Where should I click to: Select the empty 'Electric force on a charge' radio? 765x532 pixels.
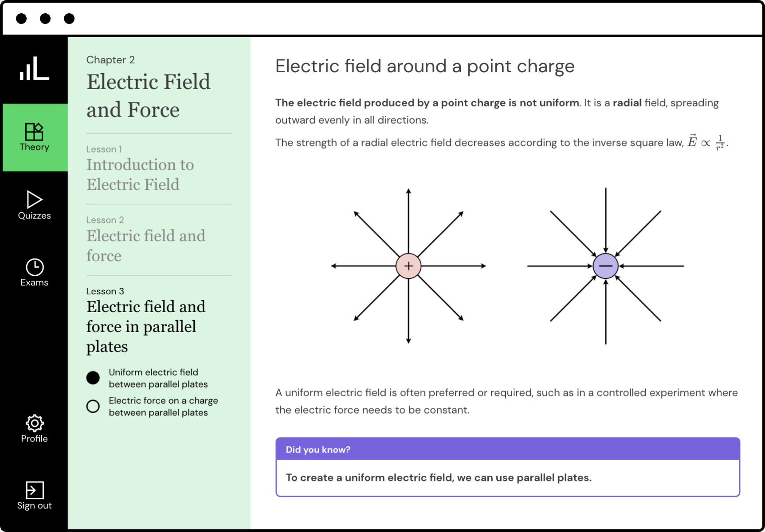[93, 406]
